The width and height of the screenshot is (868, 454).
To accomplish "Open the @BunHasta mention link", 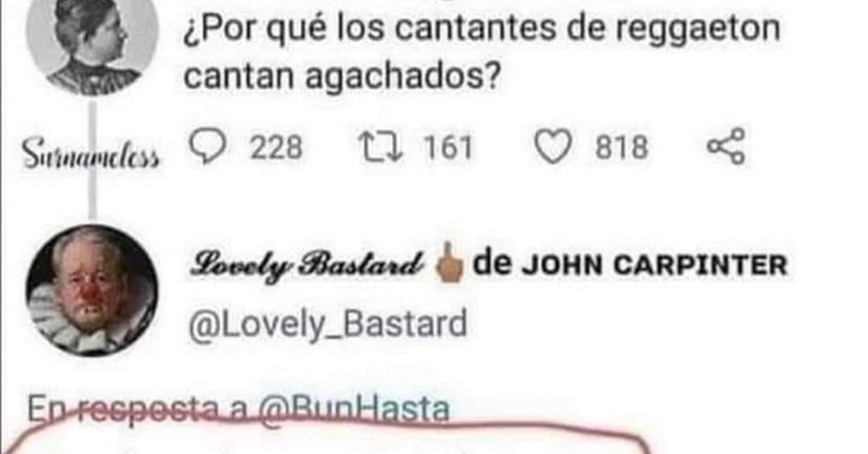I will (354, 409).
